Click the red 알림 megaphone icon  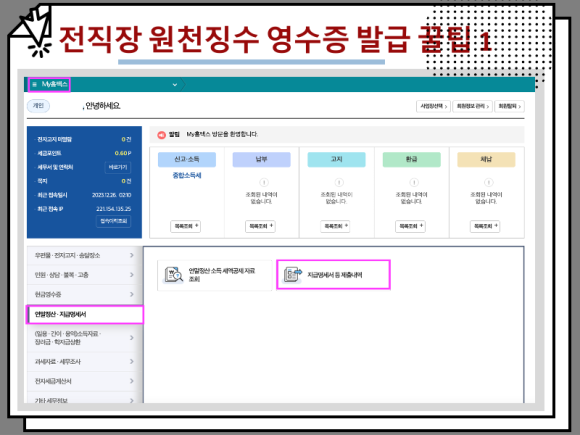(x=161, y=135)
